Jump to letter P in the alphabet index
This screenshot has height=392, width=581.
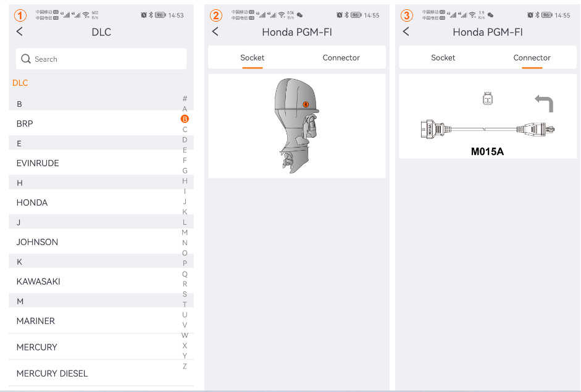185,263
